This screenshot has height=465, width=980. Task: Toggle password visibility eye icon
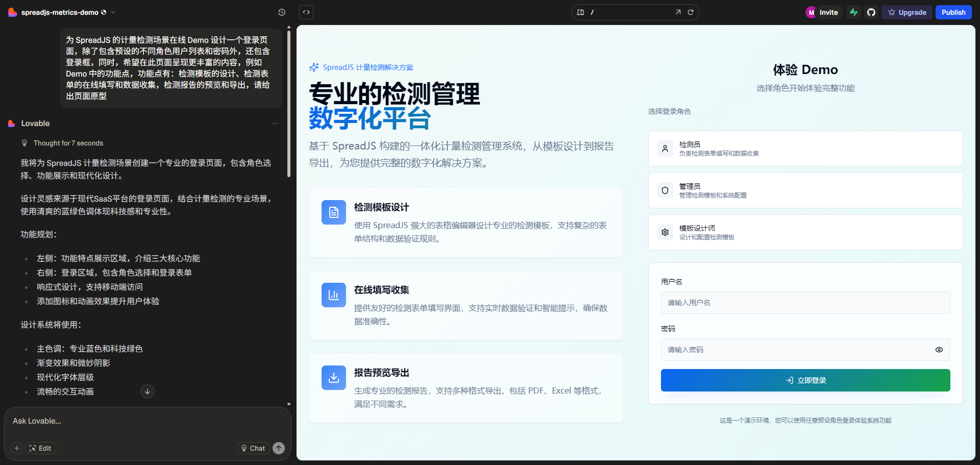(x=939, y=350)
